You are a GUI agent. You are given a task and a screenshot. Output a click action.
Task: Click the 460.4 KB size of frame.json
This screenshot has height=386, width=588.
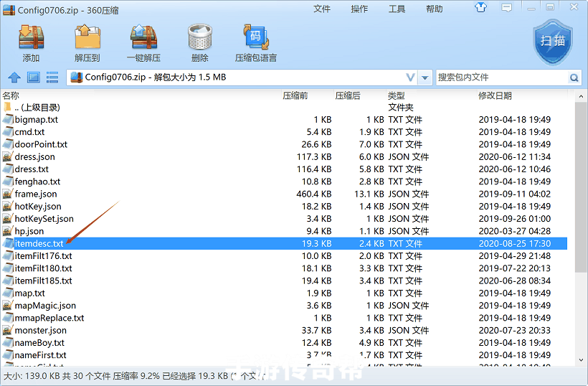(x=314, y=194)
